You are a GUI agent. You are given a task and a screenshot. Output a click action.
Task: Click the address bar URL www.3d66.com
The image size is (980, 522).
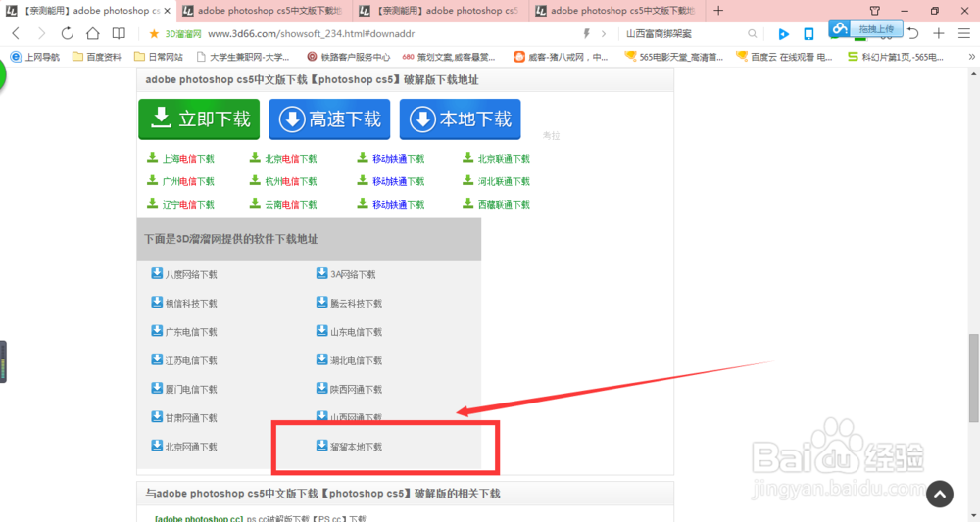tap(312, 33)
